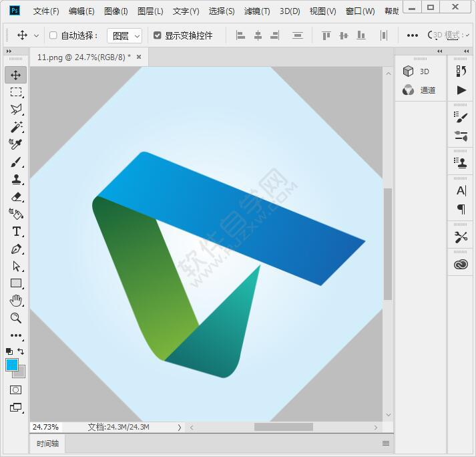The image size is (476, 457).
Task: Open the 时间轴 timeline panel menu
Action: tap(386, 444)
